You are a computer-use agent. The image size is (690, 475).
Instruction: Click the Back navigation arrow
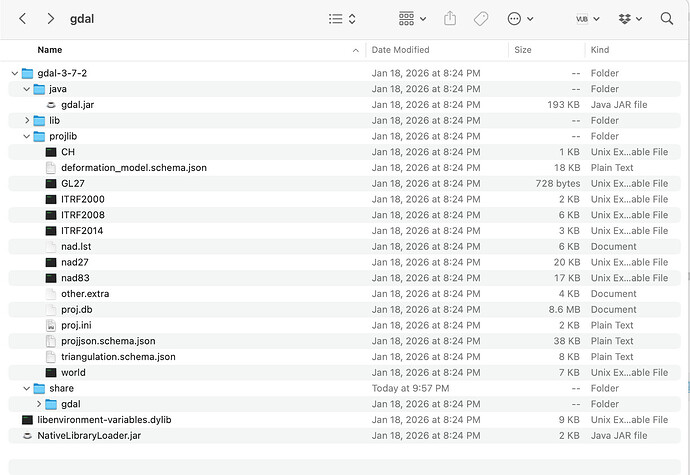pyautogui.click(x=22, y=19)
